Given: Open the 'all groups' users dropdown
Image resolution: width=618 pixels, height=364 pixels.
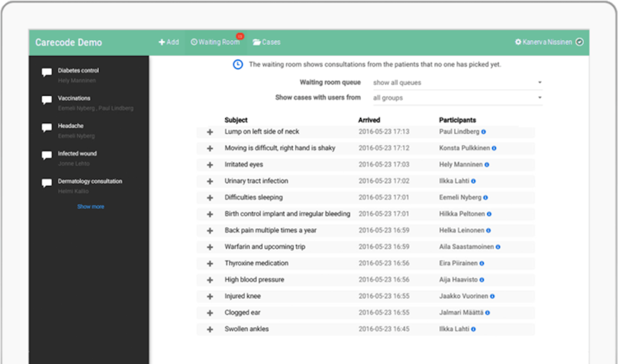Looking at the screenshot, I should point(457,98).
